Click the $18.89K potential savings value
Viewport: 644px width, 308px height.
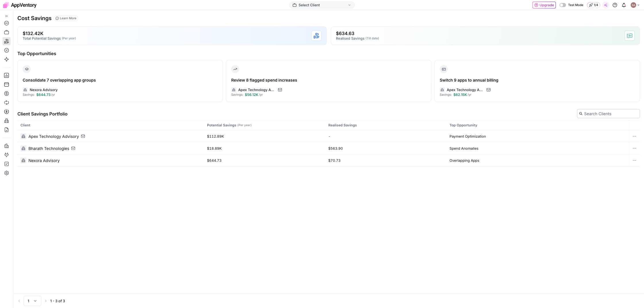[214, 149]
